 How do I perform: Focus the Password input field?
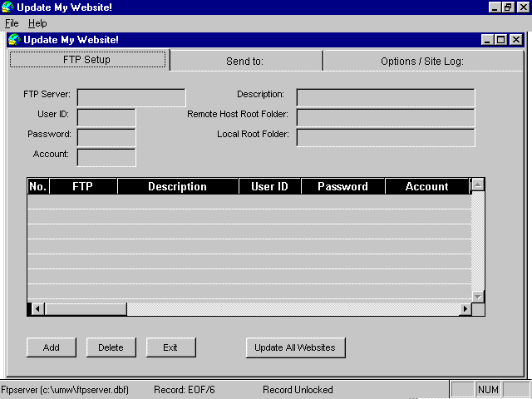(x=106, y=137)
